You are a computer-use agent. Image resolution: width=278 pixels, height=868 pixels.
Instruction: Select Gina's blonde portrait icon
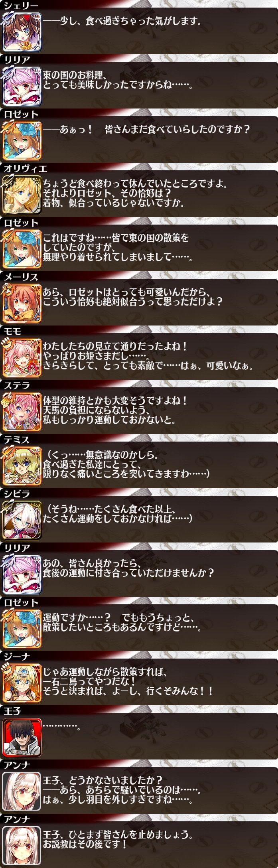point(22,683)
